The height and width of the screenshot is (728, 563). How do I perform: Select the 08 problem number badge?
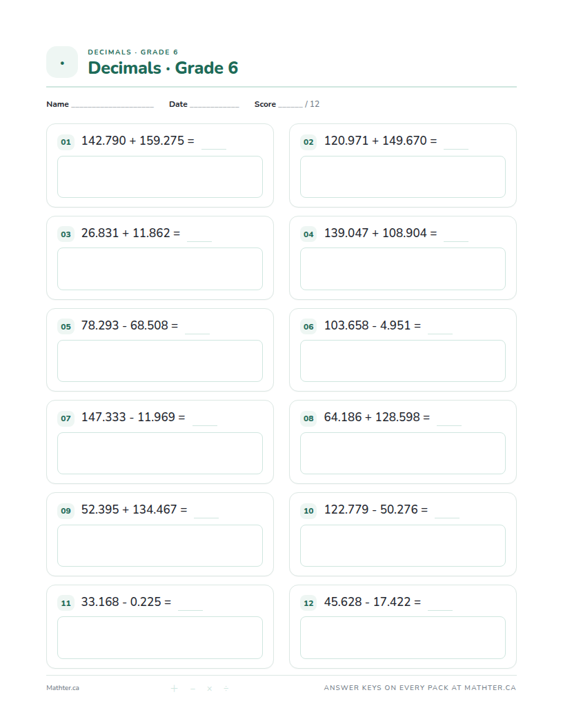308,418
